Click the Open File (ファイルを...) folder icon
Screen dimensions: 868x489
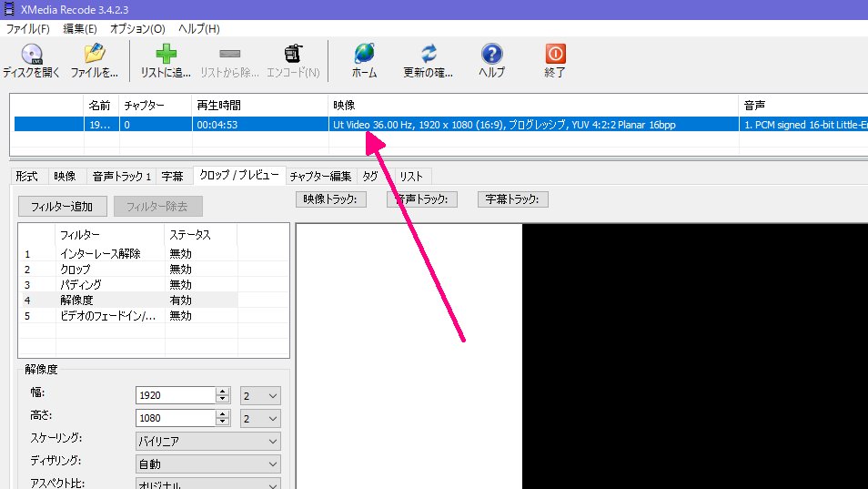coord(95,54)
